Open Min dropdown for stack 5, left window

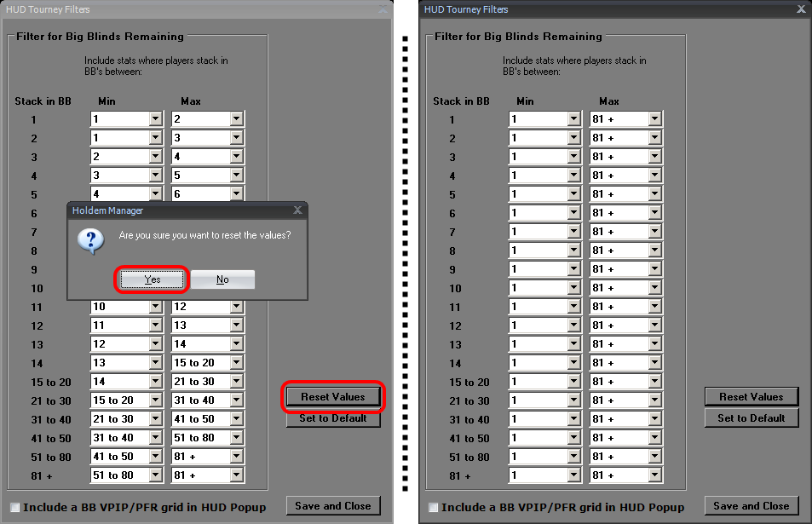(x=156, y=193)
